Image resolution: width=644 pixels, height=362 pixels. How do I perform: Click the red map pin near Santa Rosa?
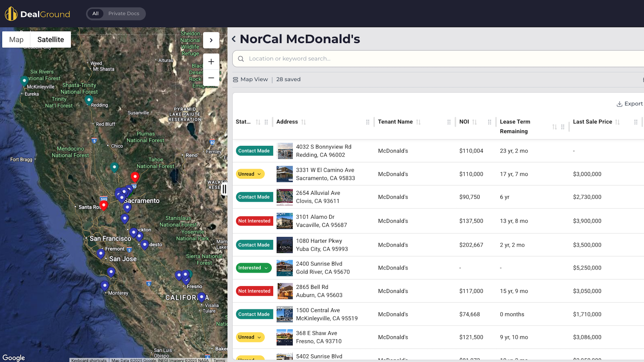coord(104,205)
